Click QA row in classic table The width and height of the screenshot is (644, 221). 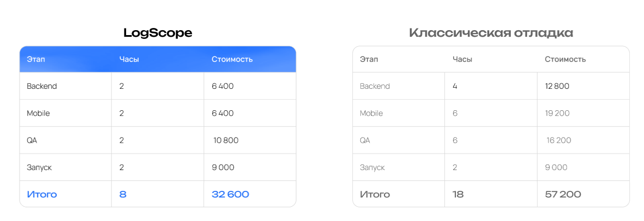coord(365,140)
